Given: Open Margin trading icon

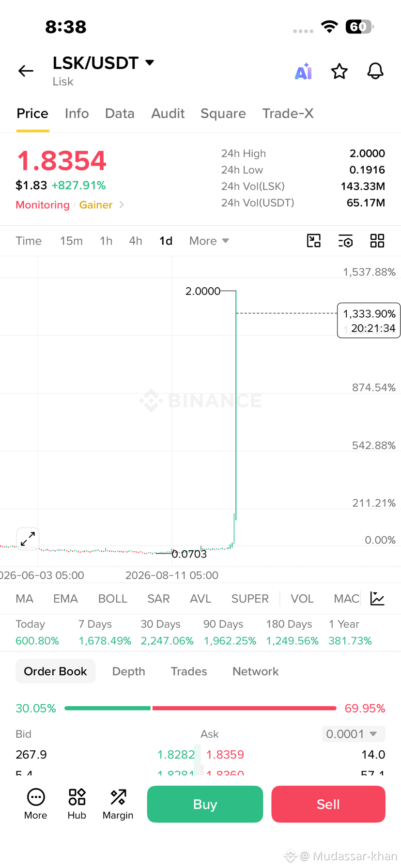Looking at the screenshot, I should [x=118, y=804].
